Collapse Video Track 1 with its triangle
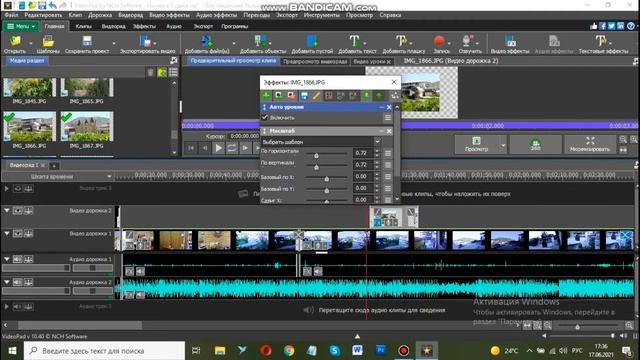This screenshot has width=640, height=360. coord(7,233)
